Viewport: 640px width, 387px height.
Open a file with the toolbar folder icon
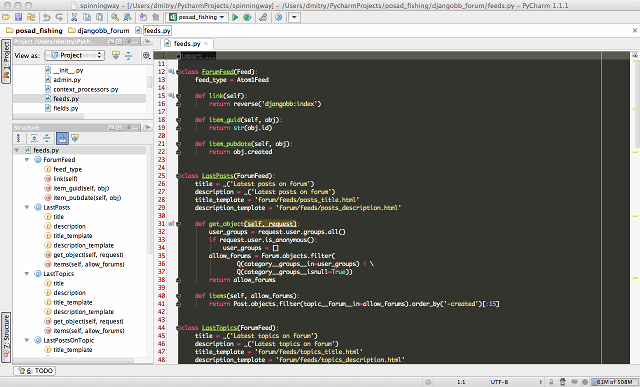6,17
